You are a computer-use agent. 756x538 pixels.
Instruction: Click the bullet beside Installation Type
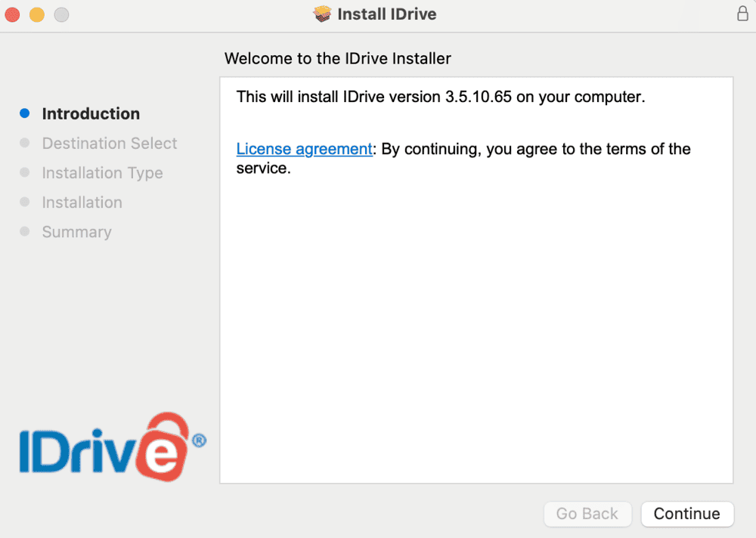pos(23,172)
